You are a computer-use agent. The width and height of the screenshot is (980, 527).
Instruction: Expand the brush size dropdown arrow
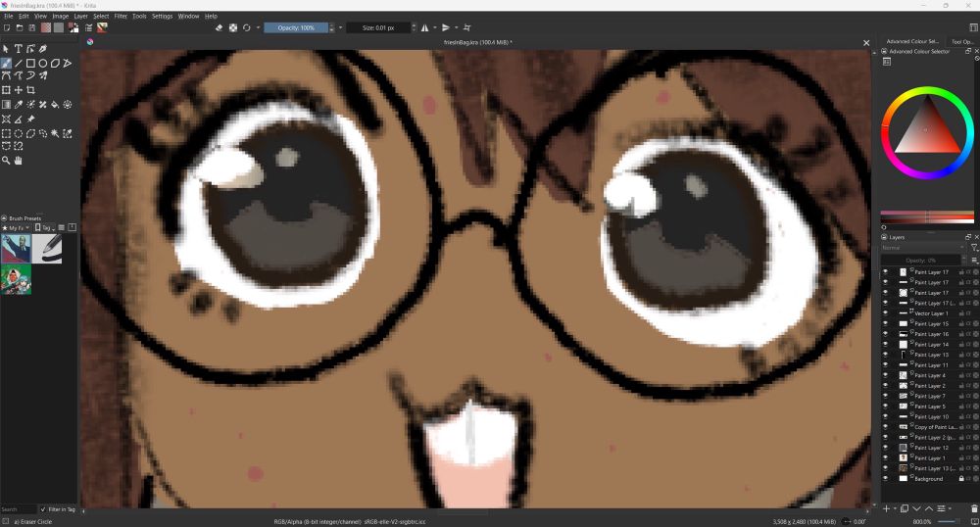pyautogui.click(x=414, y=27)
